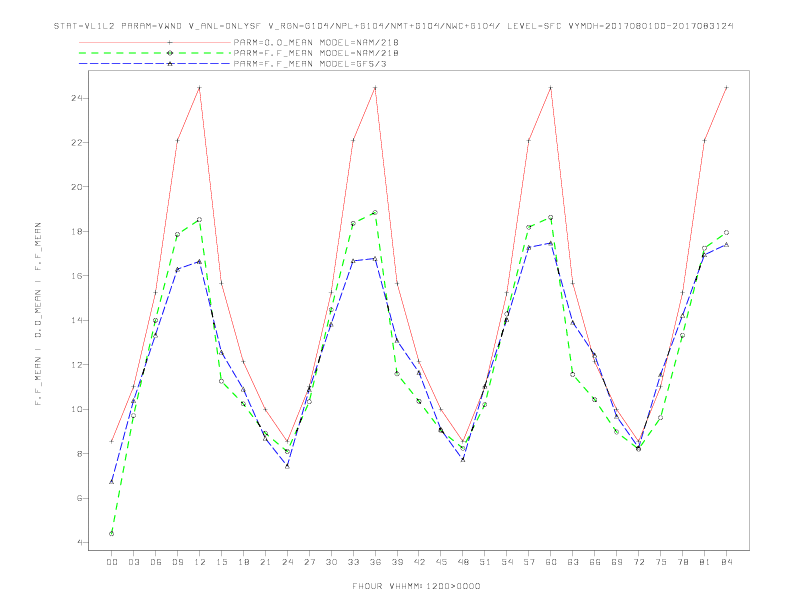Click x-axis tick label 06
The width and height of the screenshot is (792, 612).
(x=156, y=562)
